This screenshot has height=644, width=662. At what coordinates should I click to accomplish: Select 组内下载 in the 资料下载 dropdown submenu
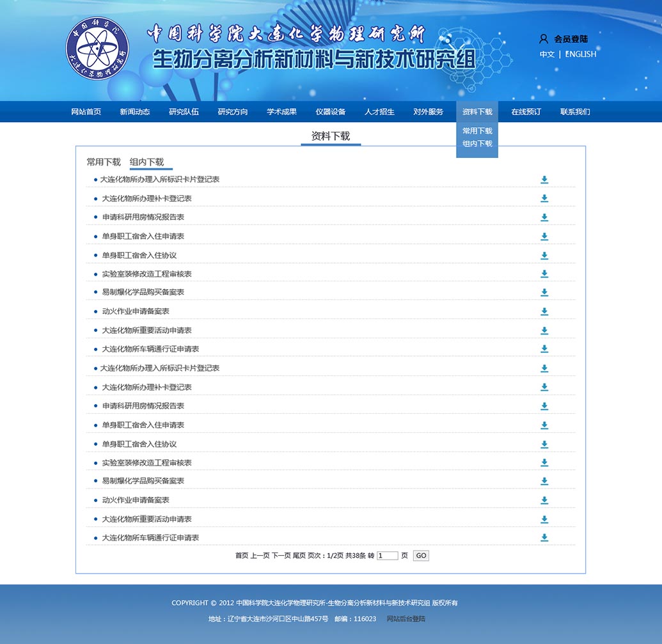pos(477,144)
